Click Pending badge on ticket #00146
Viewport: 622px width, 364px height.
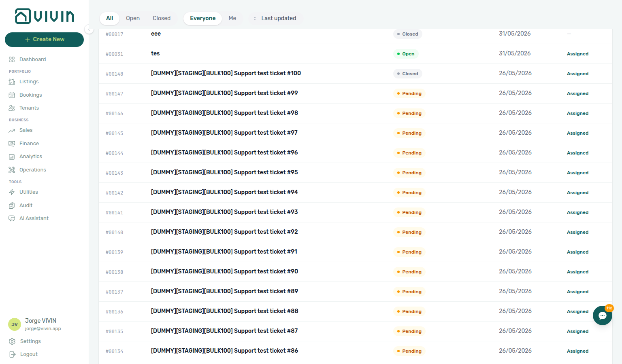(x=409, y=113)
